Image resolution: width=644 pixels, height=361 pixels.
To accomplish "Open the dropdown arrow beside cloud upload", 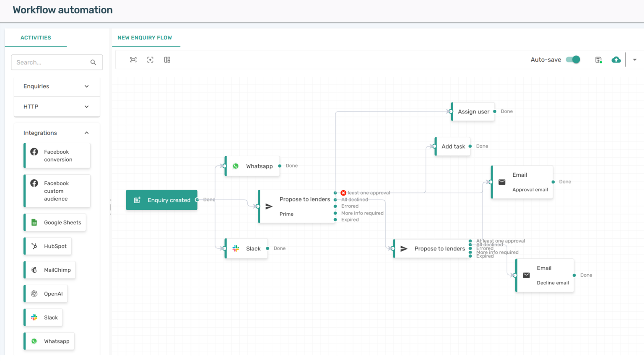I will point(635,60).
